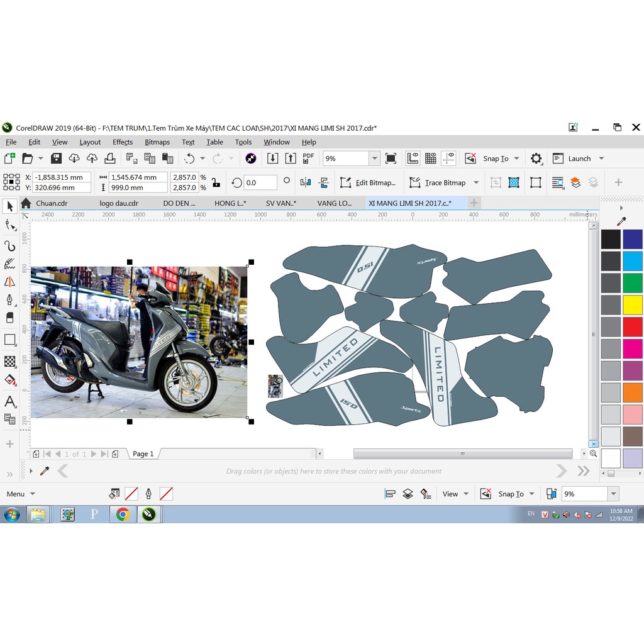Toggle the lock ratio padlock
This screenshot has width=644, height=644.
(x=216, y=182)
